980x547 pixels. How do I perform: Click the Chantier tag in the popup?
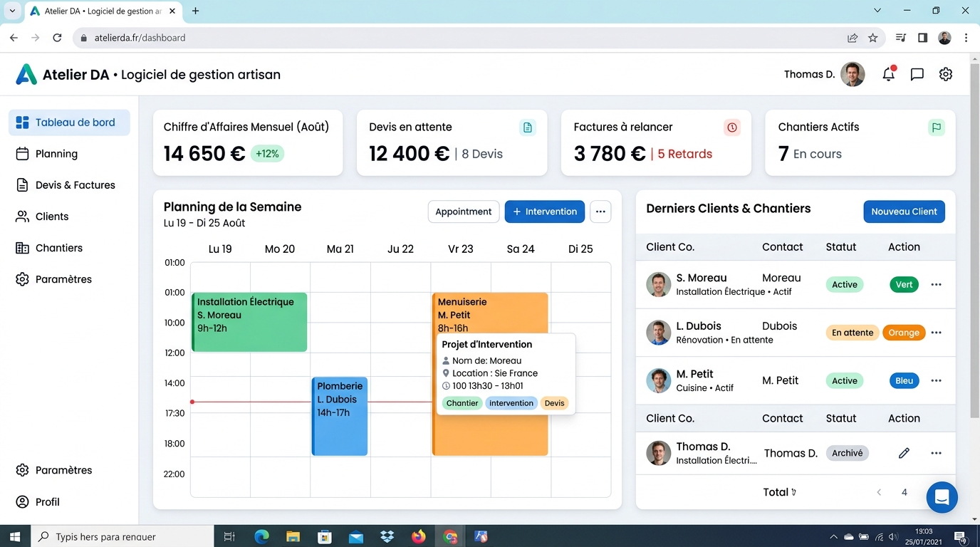462,403
